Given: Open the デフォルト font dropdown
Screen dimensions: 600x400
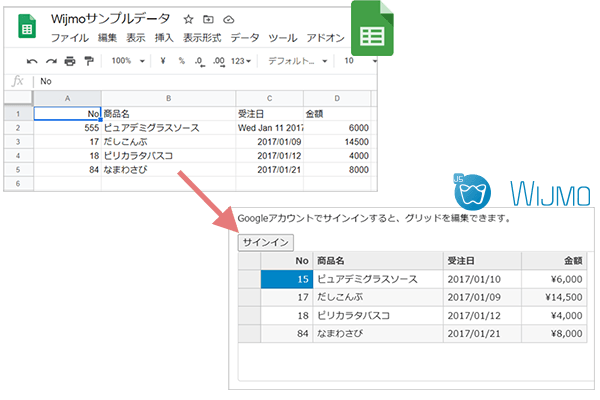Looking at the screenshot, I should coord(297,61).
